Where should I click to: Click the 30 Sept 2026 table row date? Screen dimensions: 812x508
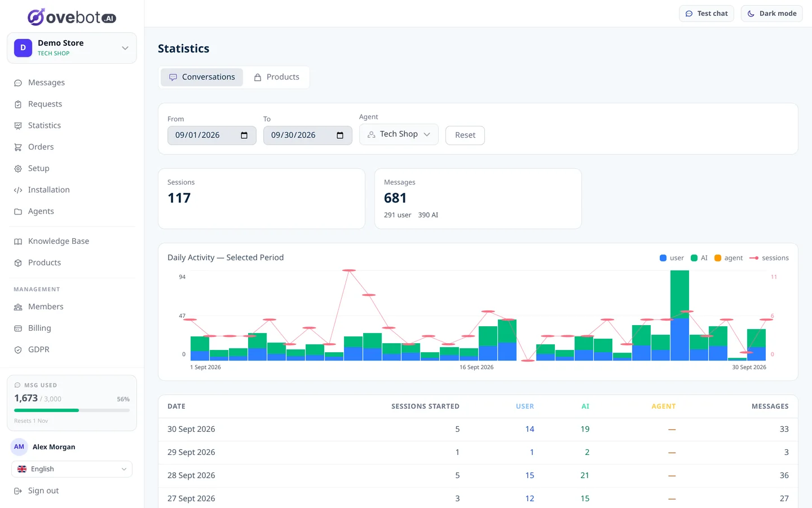[191, 430]
